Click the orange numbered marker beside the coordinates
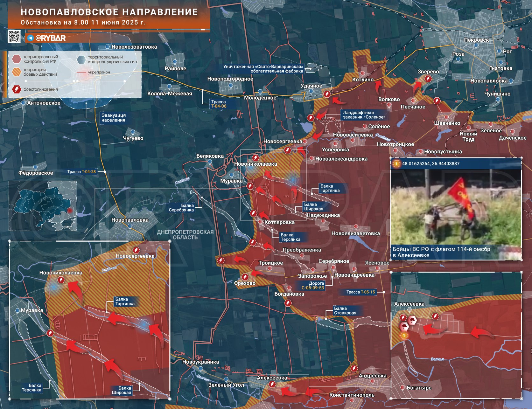This screenshot has width=532, height=409. pos(396,164)
